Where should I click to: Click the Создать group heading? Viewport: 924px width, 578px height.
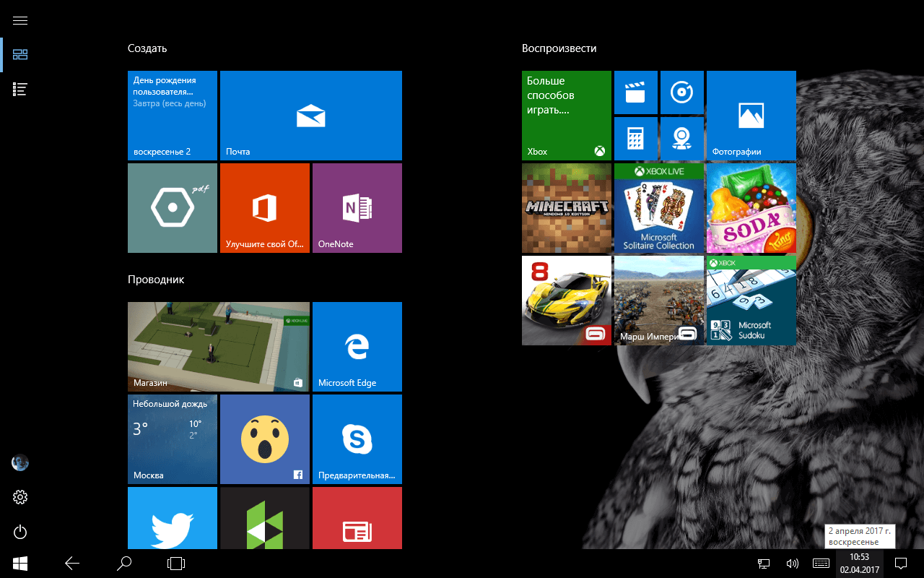pyautogui.click(x=147, y=48)
